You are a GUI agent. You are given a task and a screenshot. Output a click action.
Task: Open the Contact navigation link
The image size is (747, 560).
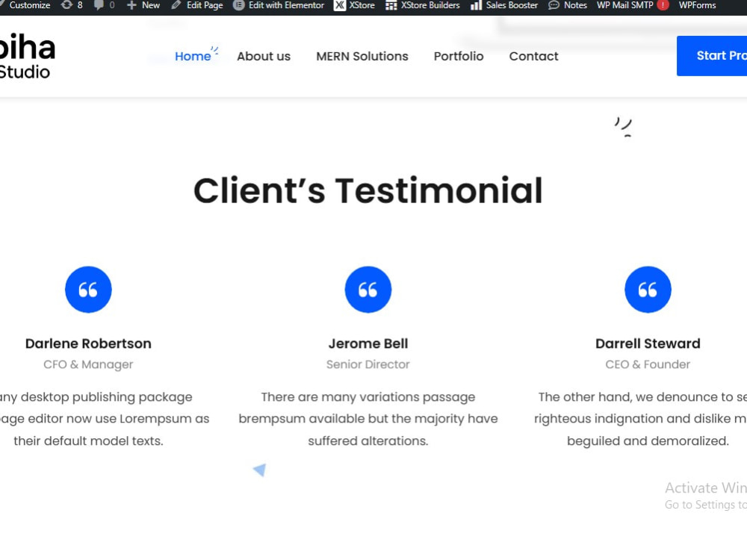click(533, 56)
